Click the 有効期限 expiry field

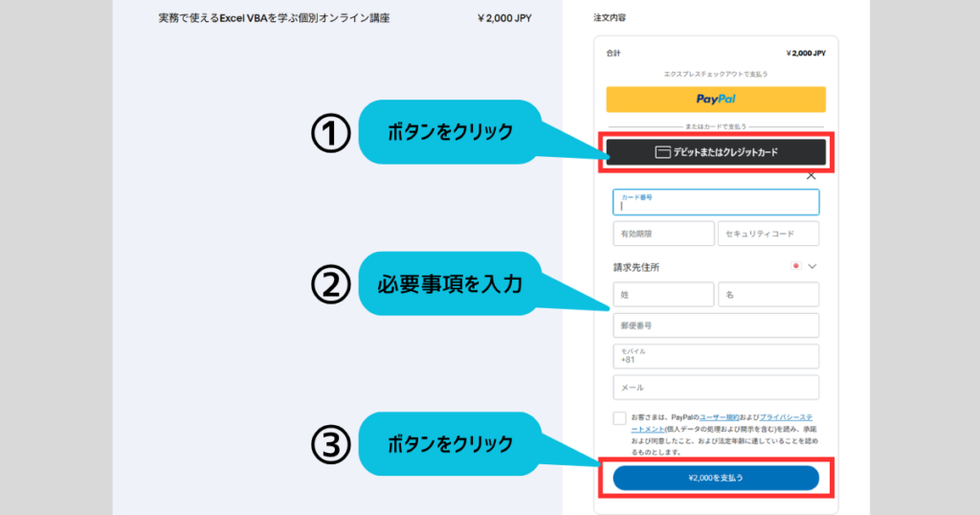[663, 234]
